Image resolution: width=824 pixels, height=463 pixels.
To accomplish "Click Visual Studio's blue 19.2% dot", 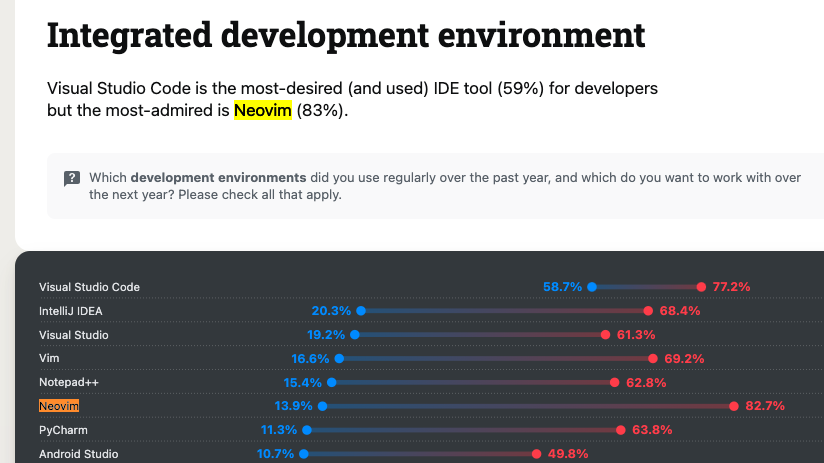I will (355, 335).
